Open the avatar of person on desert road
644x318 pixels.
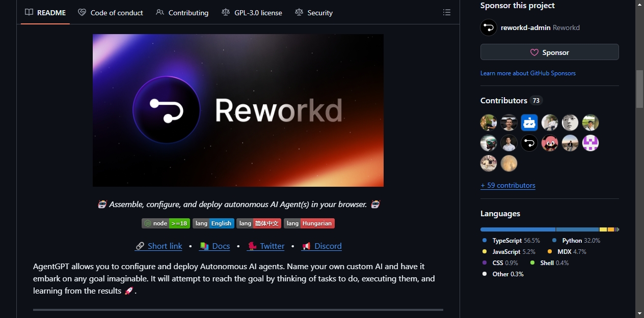(x=570, y=143)
